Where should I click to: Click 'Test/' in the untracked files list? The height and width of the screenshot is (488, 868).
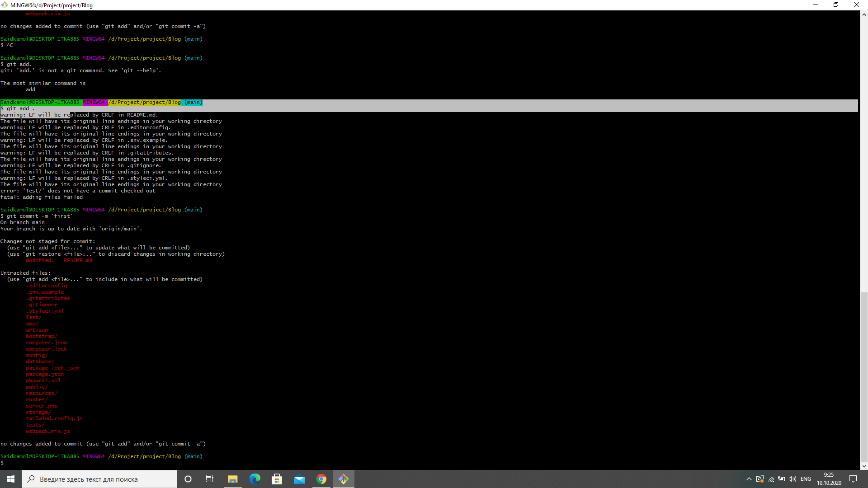pyautogui.click(x=33, y=317)
